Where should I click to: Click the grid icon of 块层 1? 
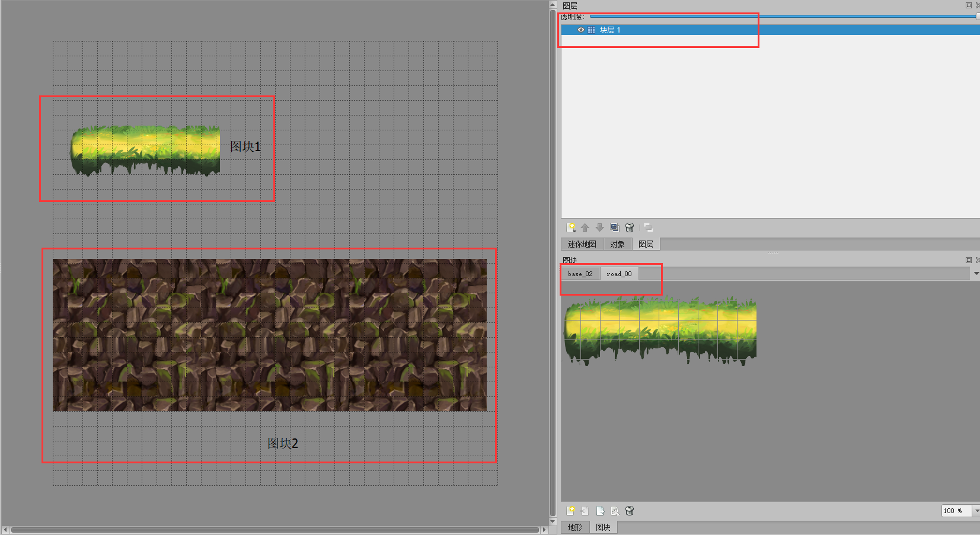(591, 30)
